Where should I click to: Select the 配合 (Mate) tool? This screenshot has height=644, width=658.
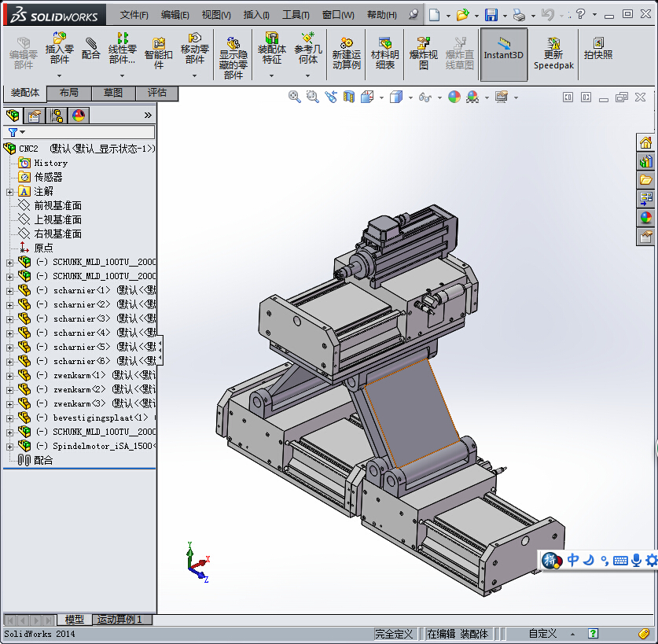pos(91,49)
